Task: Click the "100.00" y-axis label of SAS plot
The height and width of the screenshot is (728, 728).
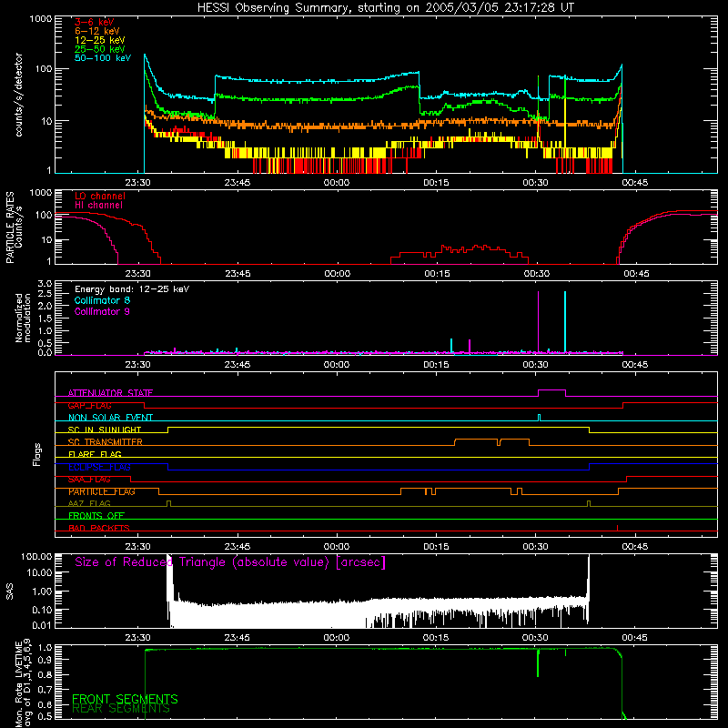Action: [x=36, y=557]
